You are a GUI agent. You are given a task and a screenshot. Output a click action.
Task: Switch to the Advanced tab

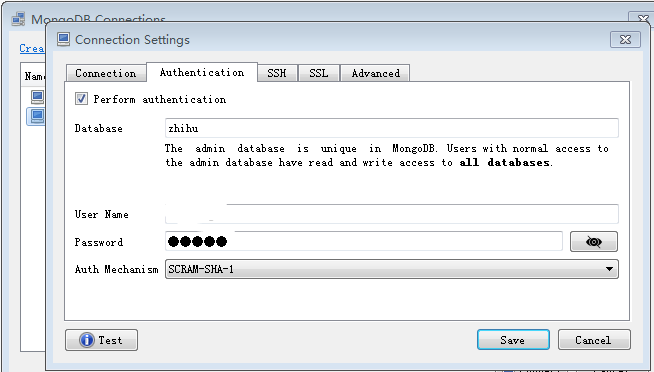point(375,73)
